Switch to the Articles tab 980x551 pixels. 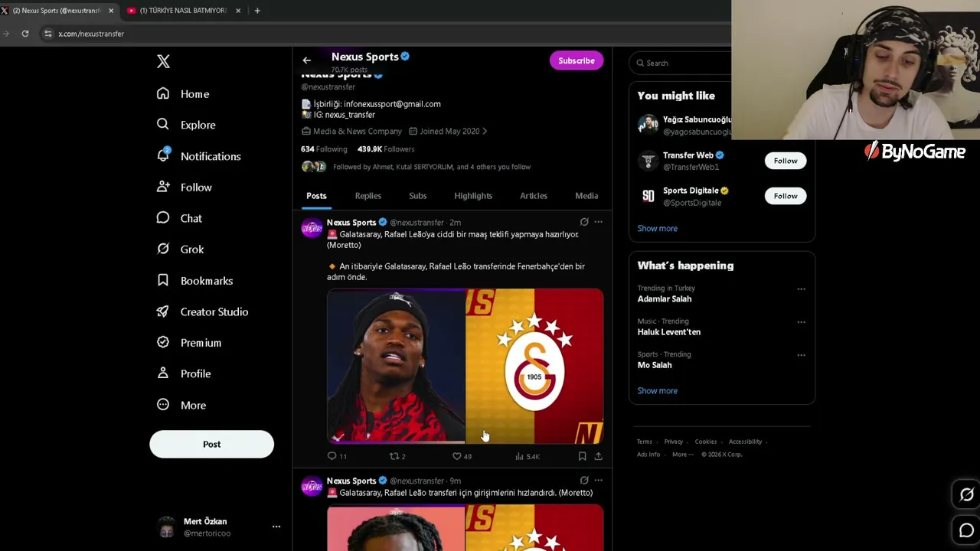tap(534, 196)
